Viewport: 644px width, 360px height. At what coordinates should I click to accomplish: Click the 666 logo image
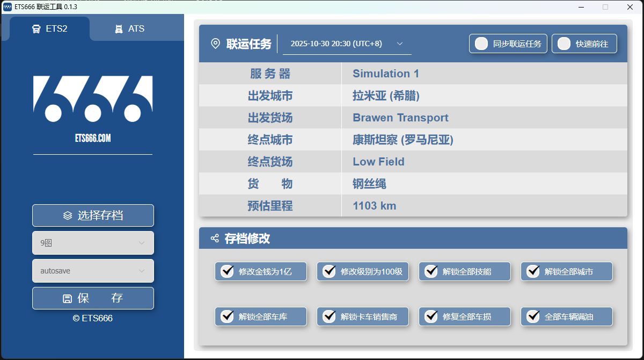(x=93, y=99)
